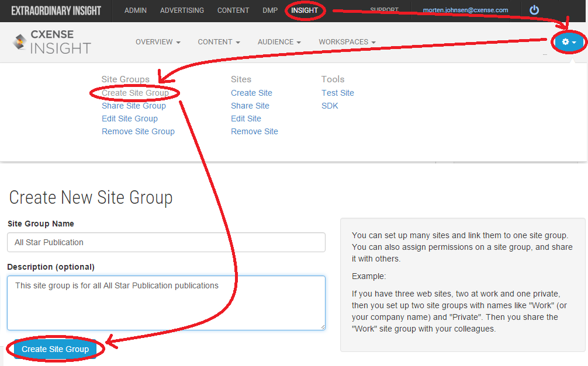Click the Create Site Group button

coord(55,349)
